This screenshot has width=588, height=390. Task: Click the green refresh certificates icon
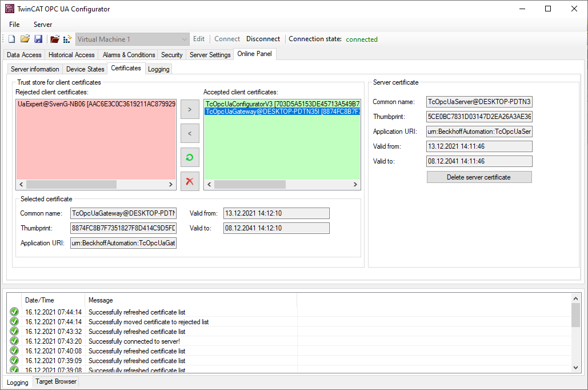[x=190, y=157]
